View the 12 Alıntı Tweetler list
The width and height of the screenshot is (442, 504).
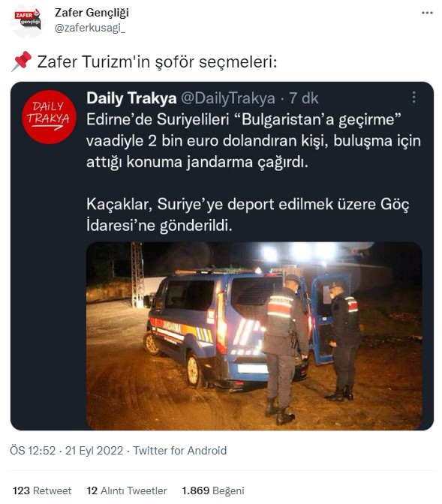pos(127,490)
